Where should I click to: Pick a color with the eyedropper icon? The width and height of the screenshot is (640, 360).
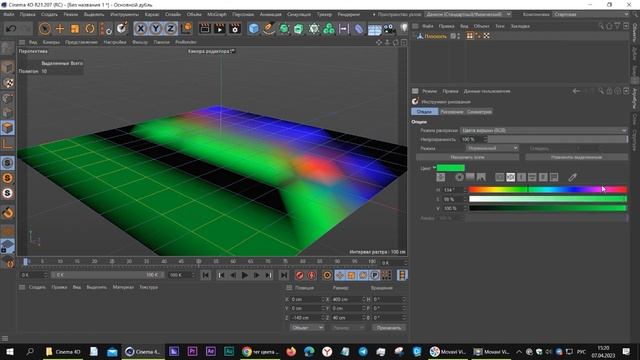(573, 177)
